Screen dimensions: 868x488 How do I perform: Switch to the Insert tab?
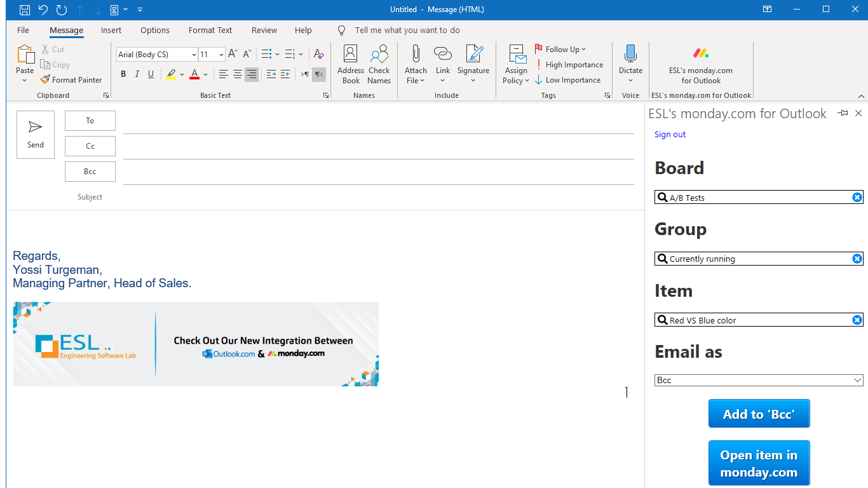coord(111,30)
